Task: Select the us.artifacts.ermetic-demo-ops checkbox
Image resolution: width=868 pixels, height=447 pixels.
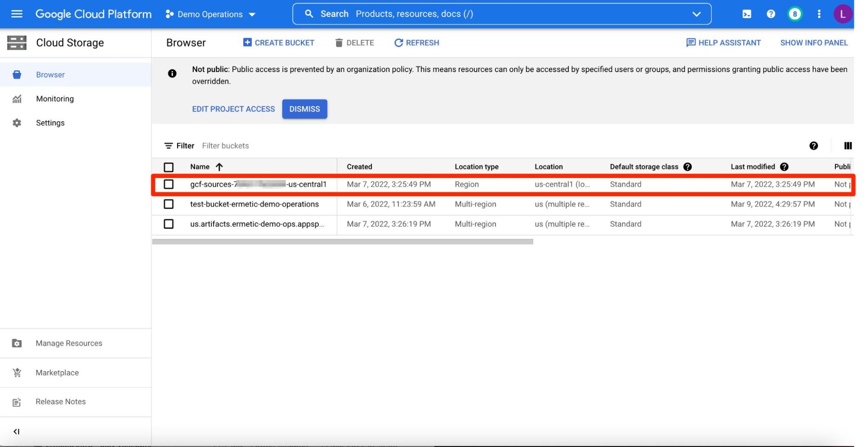Action: pos(168,224)
